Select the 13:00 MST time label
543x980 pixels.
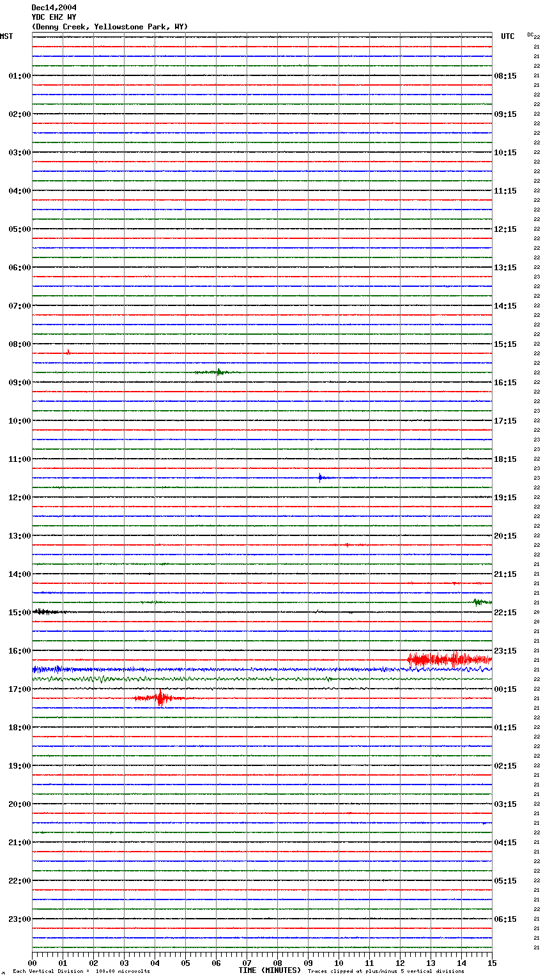click(x=20, y=536)
